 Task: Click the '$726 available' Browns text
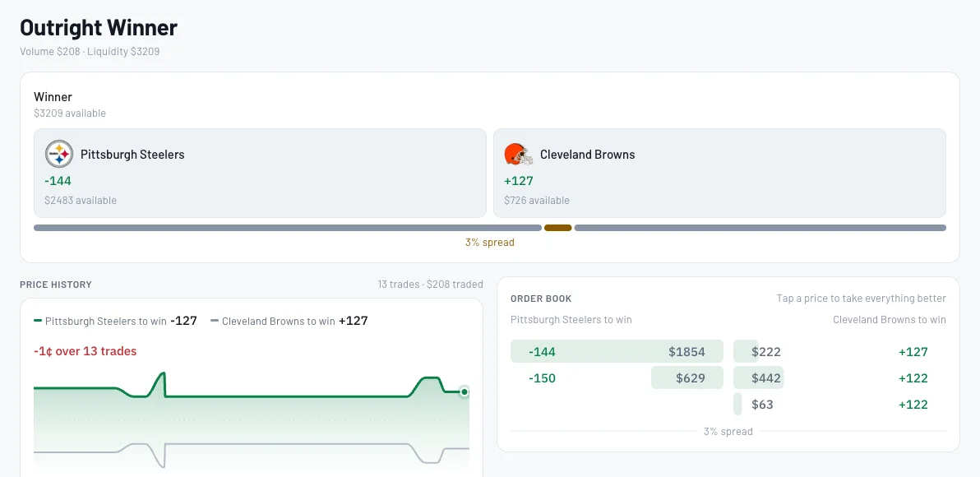click(537, 200)
